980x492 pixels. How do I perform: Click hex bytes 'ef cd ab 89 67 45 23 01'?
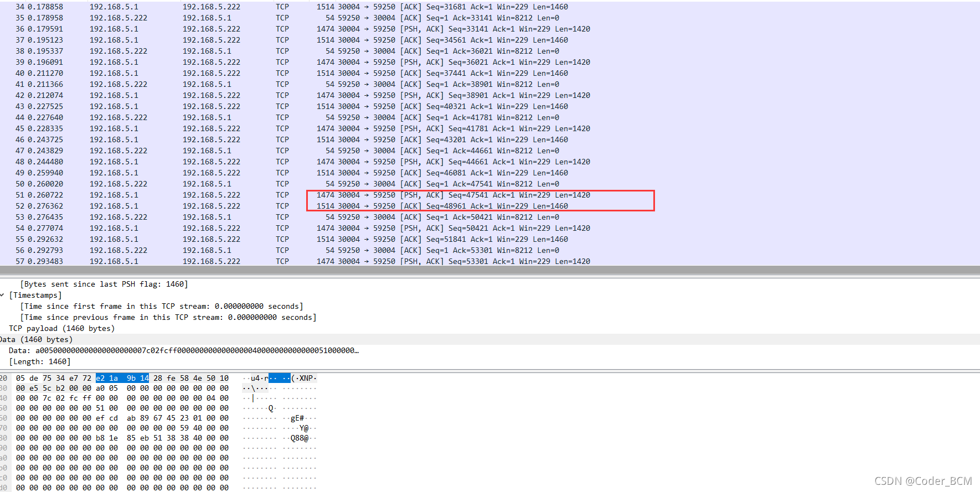coord(149,418)
